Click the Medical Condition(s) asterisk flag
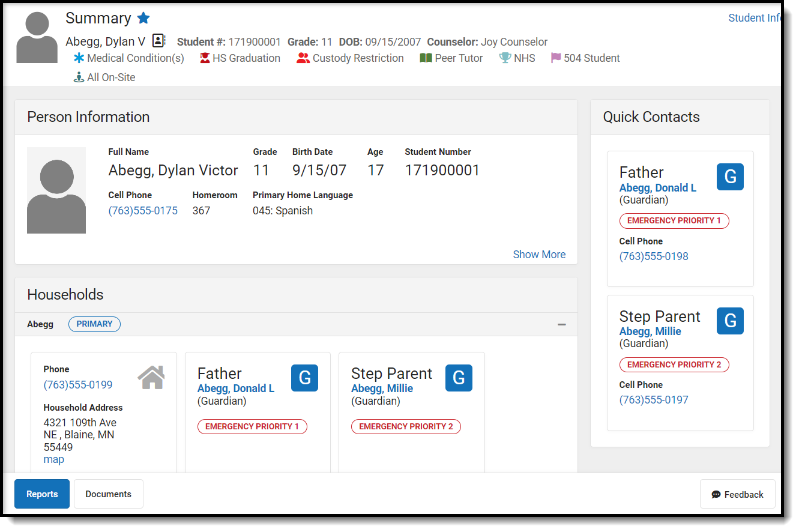This screenshot has height=532, width=799. tap(79, 58)
